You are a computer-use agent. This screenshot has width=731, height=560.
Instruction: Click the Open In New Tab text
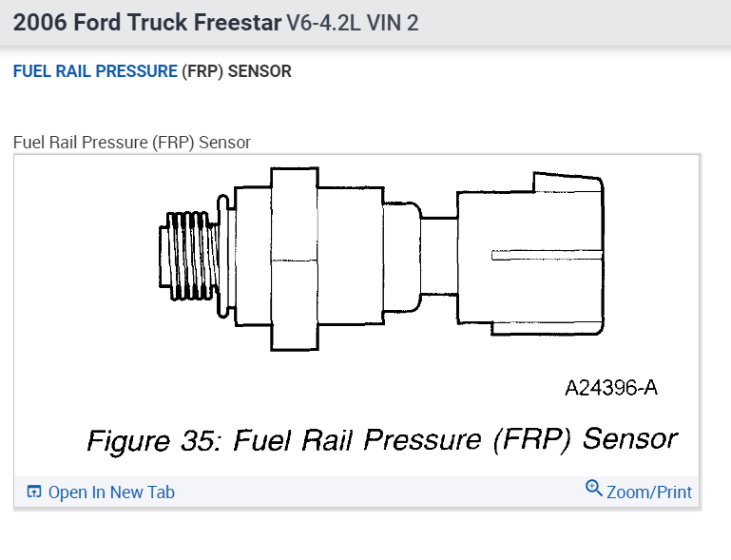coord(111,492)
